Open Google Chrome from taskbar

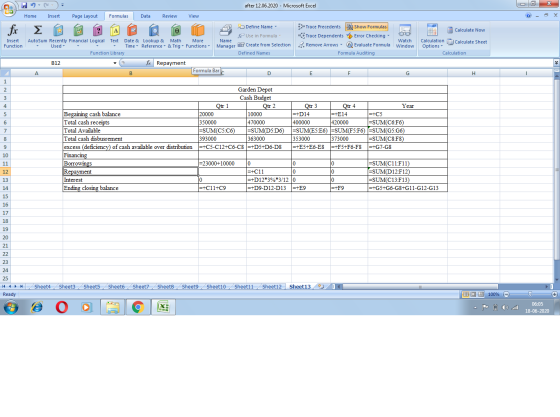[138, 307]
